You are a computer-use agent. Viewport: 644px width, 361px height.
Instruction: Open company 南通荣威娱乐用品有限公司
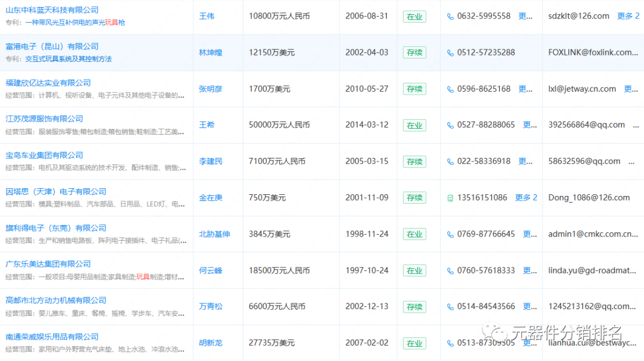[52, 337]
